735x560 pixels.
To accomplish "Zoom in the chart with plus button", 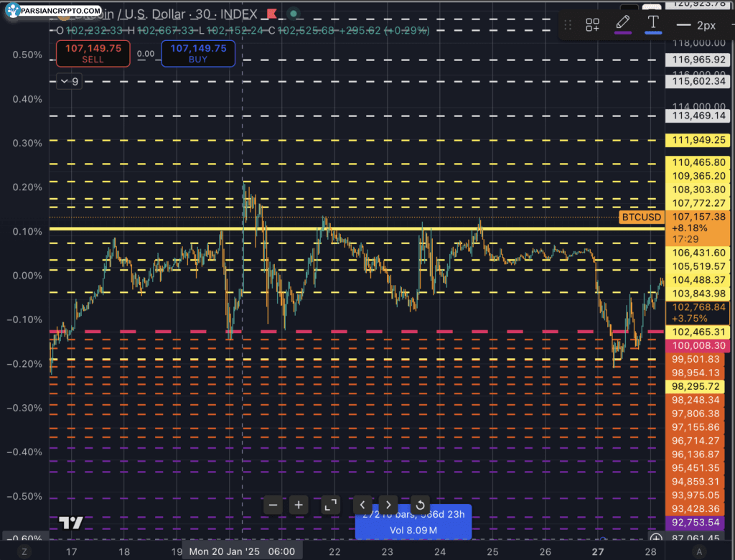I will tap(299, 505).
